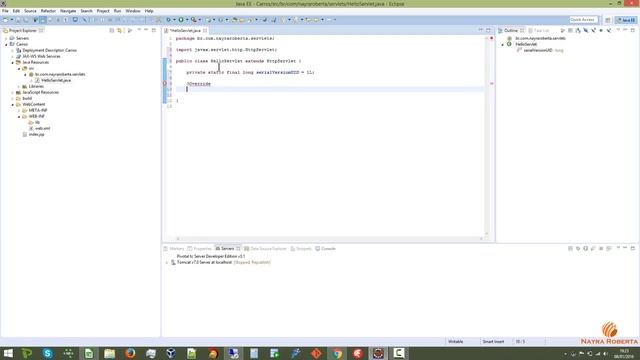
Task: Click Debug Server icon in Servers view
Action: 578,249
